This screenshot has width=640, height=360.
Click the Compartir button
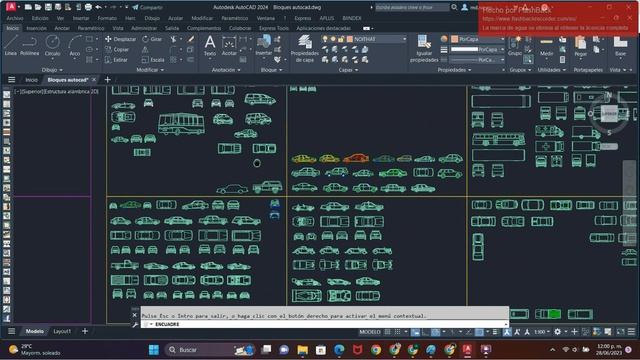147,7
